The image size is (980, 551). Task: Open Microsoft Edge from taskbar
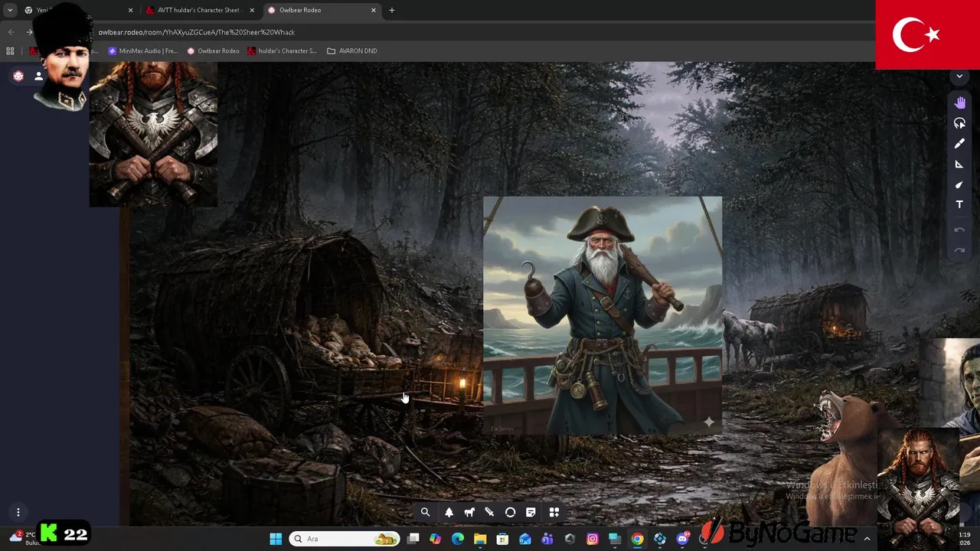coord(458,539)
